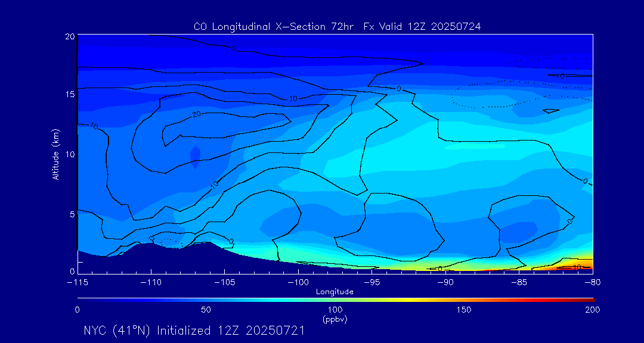
Task: Click the "100" colorbar tick label
Action: point(335,310)
